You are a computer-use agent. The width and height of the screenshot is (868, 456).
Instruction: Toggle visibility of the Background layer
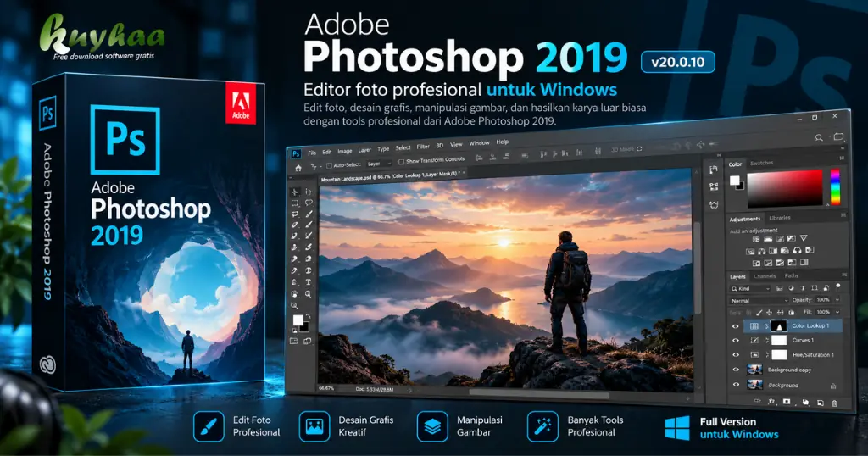pos(736,385)
